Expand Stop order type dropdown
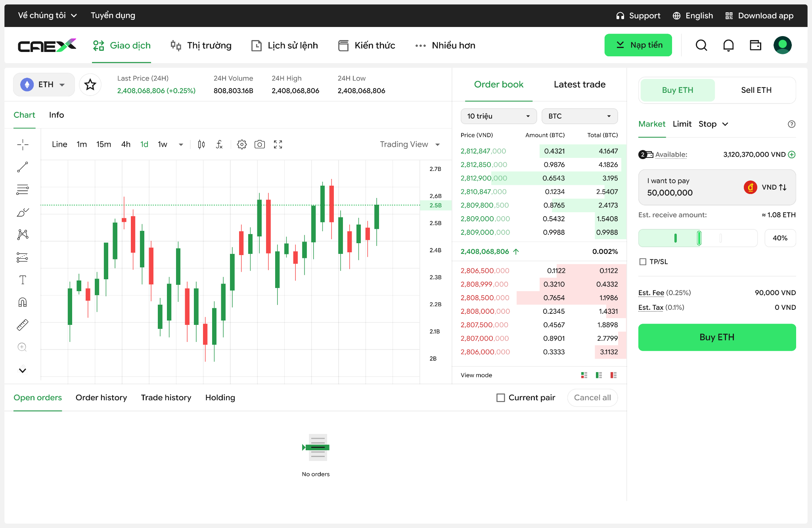The image size is (812, 528). [x=713, y=124]
